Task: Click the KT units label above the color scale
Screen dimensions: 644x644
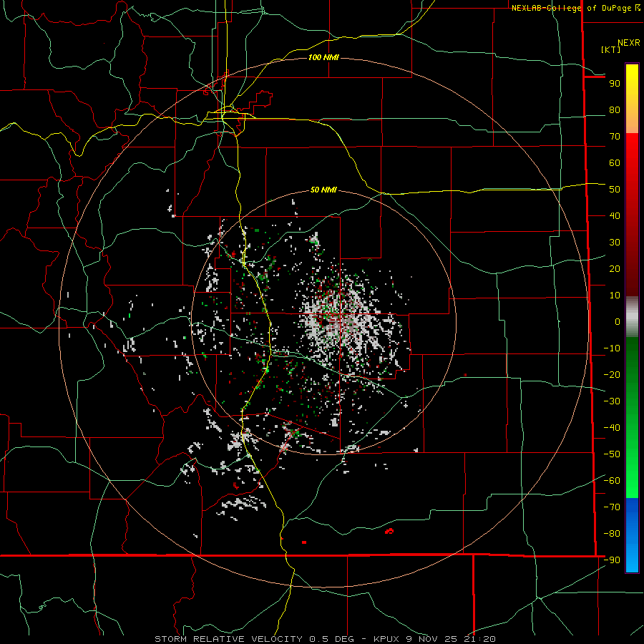Action: click(x=611, y=49)
